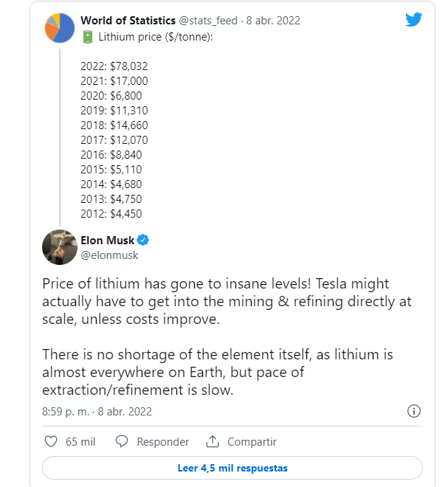Click the Elon Musk display name
Image resolution: width=448 pixels, height=487 pixels.
pyautogui.click(x=108, y=241)
